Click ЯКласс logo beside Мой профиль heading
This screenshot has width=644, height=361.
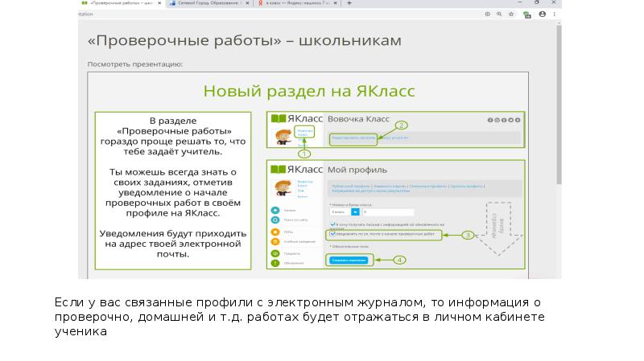(296, 170)
